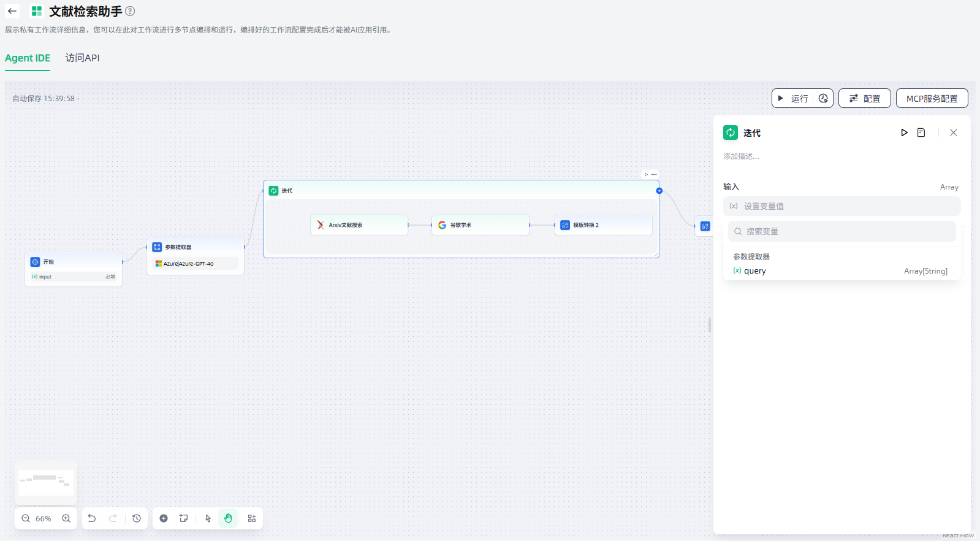Open the version history icon
Viewport: 980px width, 541px height.
(137, 518)
